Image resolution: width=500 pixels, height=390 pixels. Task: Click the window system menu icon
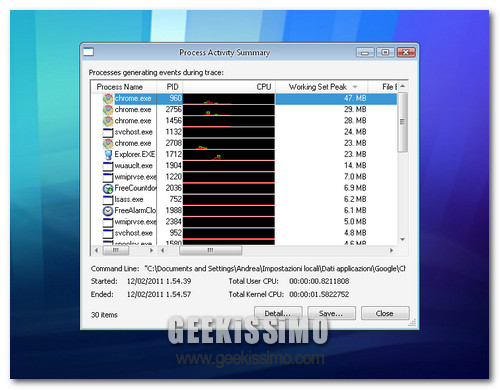tap(88, 52)
